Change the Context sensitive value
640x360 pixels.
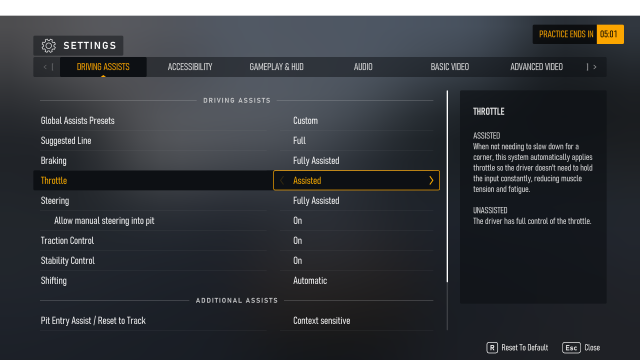321,321
